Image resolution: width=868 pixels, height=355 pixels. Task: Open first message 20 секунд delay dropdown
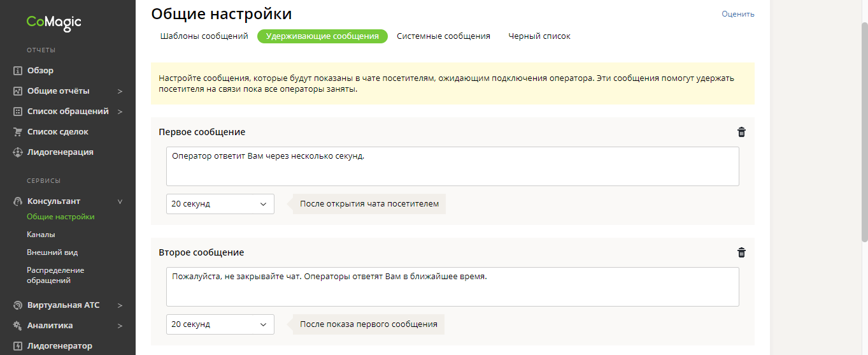(220, 204)
